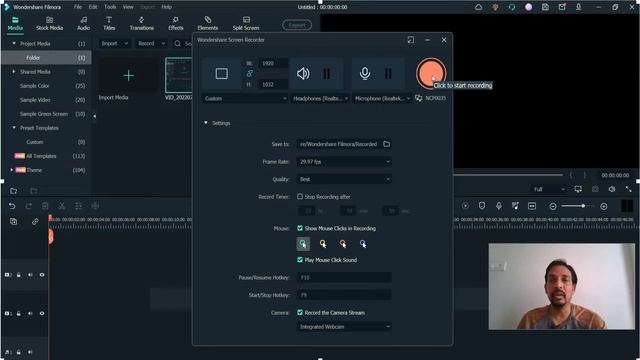Toggle visibility eye on video track 2
640x360 pixels.
(x=42, y=275)
